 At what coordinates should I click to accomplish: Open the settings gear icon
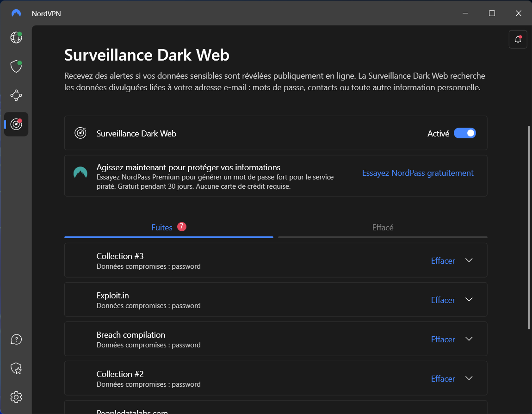pyautogui.click(x=16, y=397)
